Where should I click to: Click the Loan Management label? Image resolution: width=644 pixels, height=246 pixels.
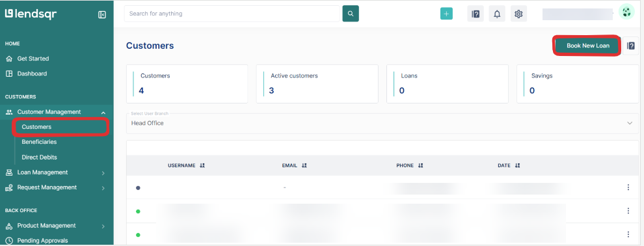tap(42, 172)
